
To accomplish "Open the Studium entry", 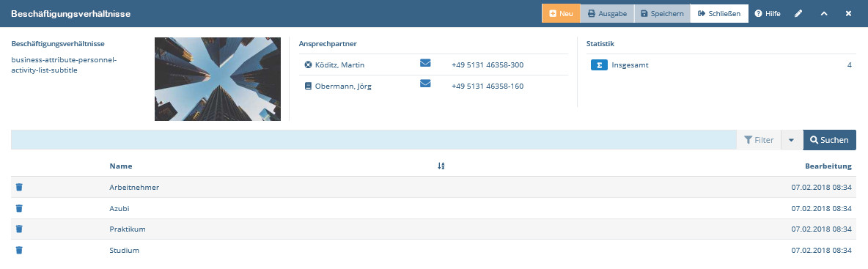I will click(x=125, y=250).
